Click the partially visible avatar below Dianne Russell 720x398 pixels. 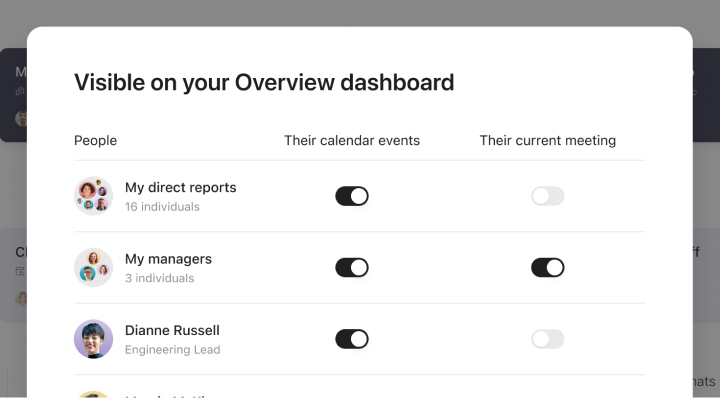pos(93,394)
